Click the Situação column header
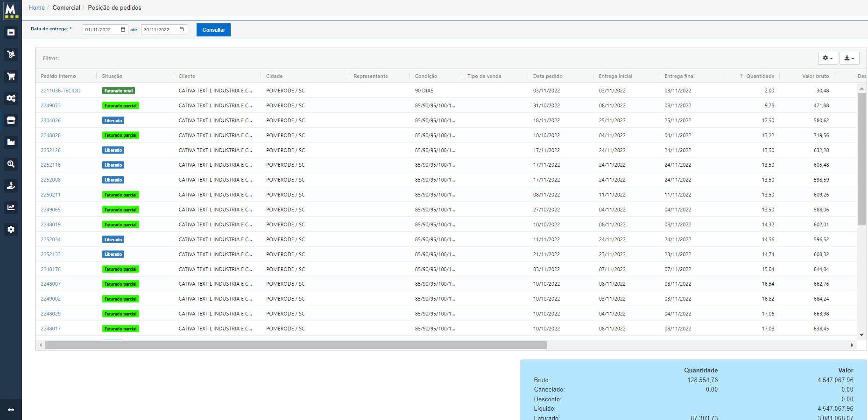This screenshot has width=868, height=420. (x=112, y=76)
